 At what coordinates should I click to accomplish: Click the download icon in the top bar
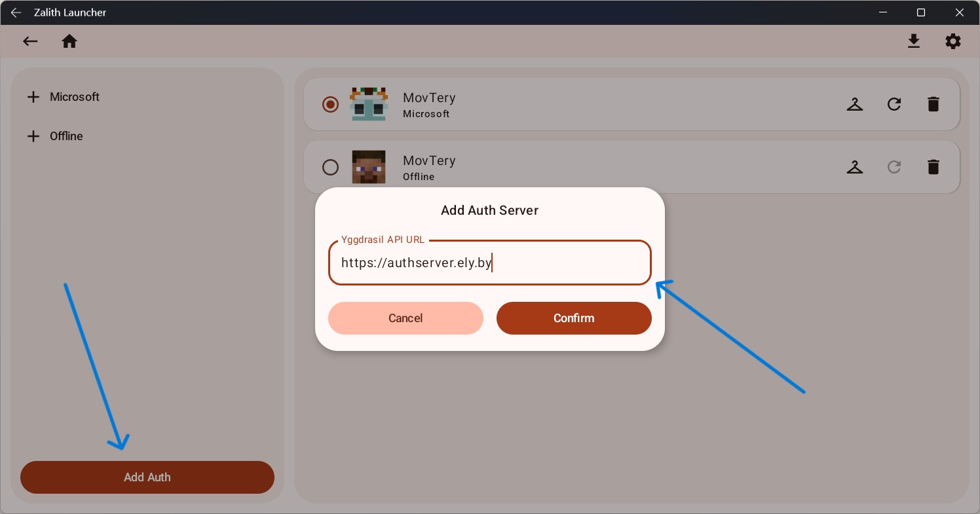click(914, 41)
